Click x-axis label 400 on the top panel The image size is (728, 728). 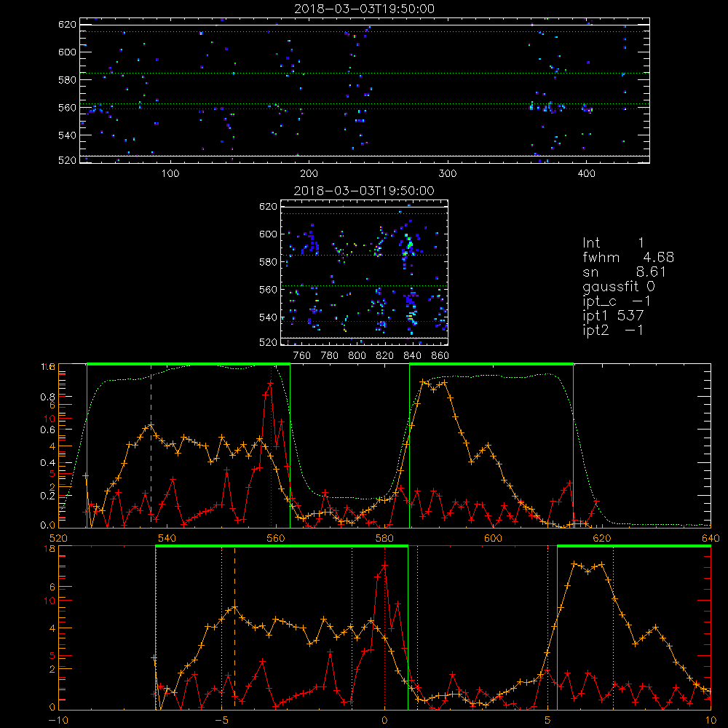point(586,174)
